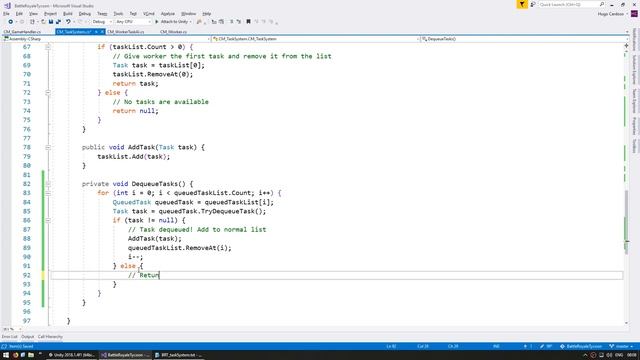
Task: Click the Hugo Cardoso account name
Action: [611, 14]
